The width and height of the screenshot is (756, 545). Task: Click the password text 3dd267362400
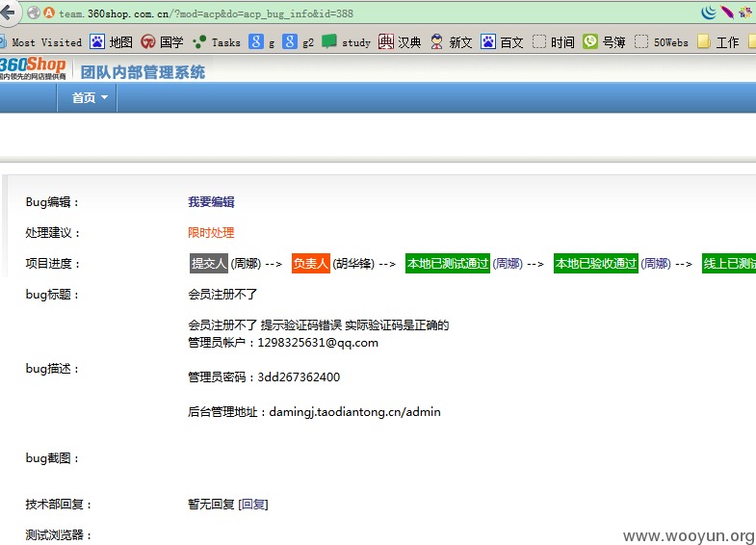coord(299,376)
